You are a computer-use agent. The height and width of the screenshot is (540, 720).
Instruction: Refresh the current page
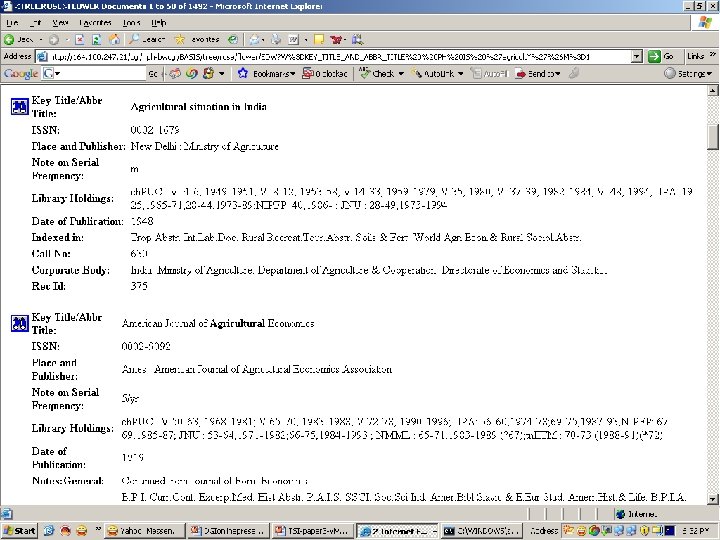(x=96, y=39)
